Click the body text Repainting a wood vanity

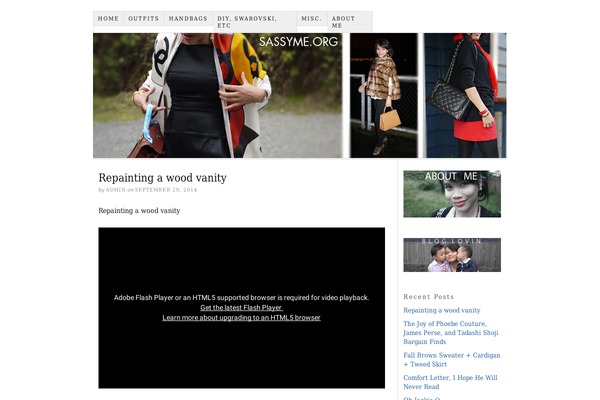tap(139, 211)
